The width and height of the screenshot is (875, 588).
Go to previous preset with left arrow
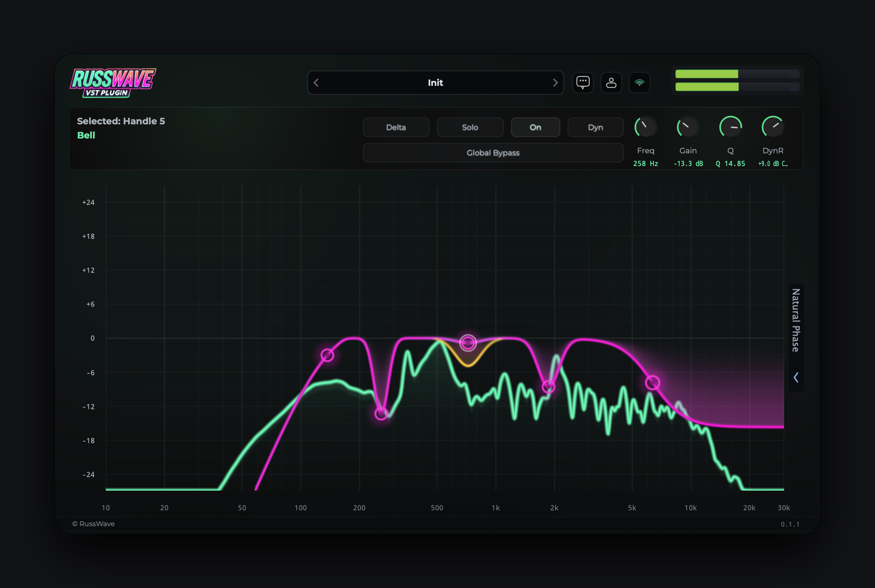[316, 83]
